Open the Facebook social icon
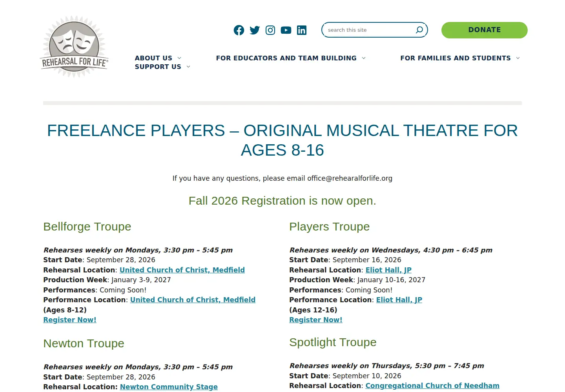Screen dimensions: 565x392 click(x=239, y=30)
